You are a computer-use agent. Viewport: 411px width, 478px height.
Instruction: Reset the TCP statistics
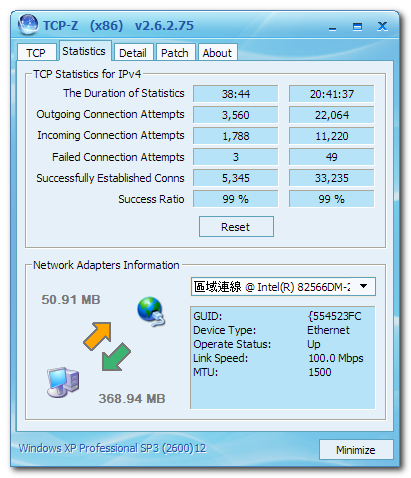click(236, 226)
